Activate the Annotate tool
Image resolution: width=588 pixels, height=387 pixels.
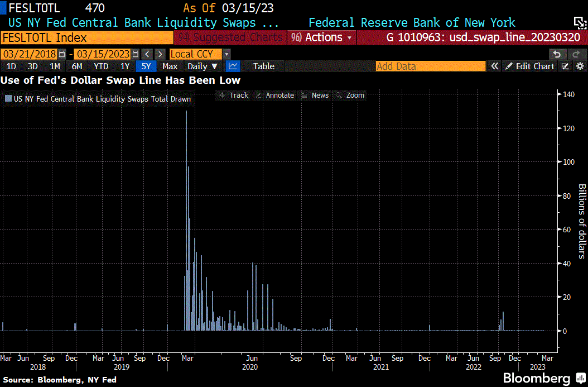click(x=275, y=95)
